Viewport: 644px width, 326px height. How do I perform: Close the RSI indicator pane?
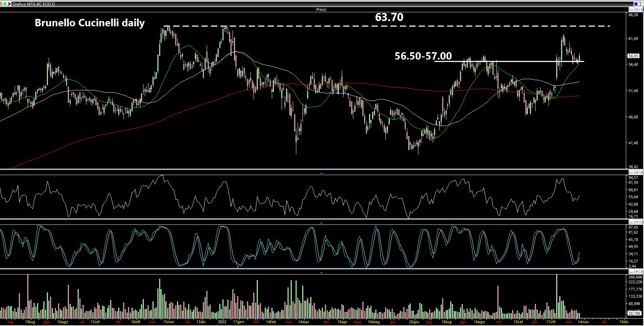642,172
